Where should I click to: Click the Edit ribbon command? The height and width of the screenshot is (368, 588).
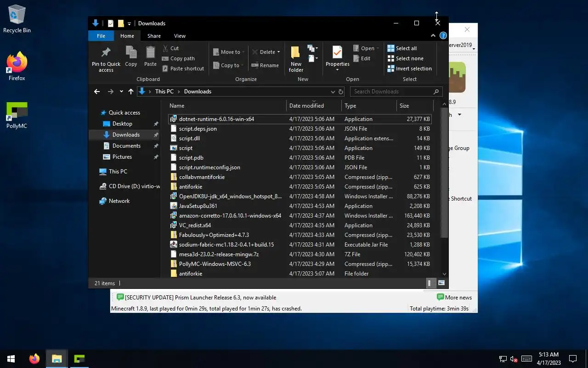(362, 58)
